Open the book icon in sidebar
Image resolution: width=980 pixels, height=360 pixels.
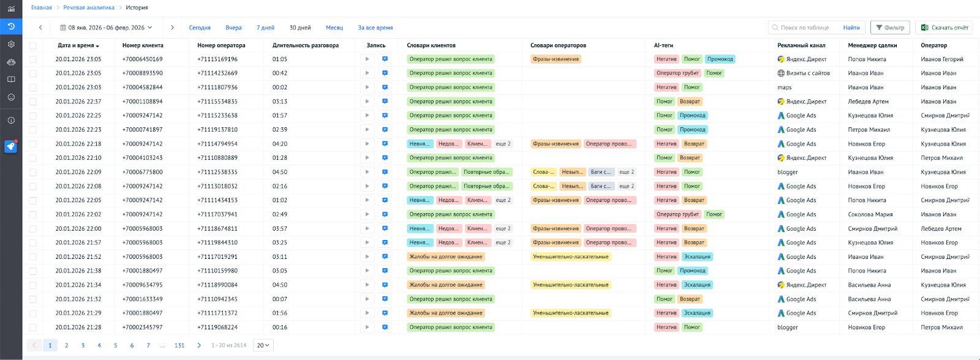pos(11,80)
